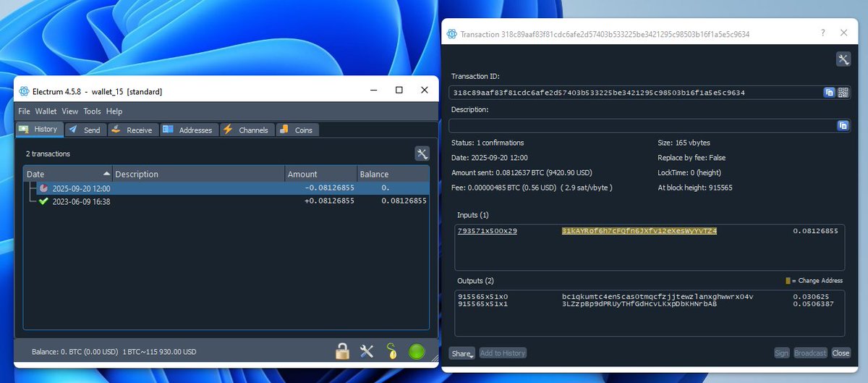The image size is (868, 383).
Task: Sort history by Date column header
Action: pos(68,174)
